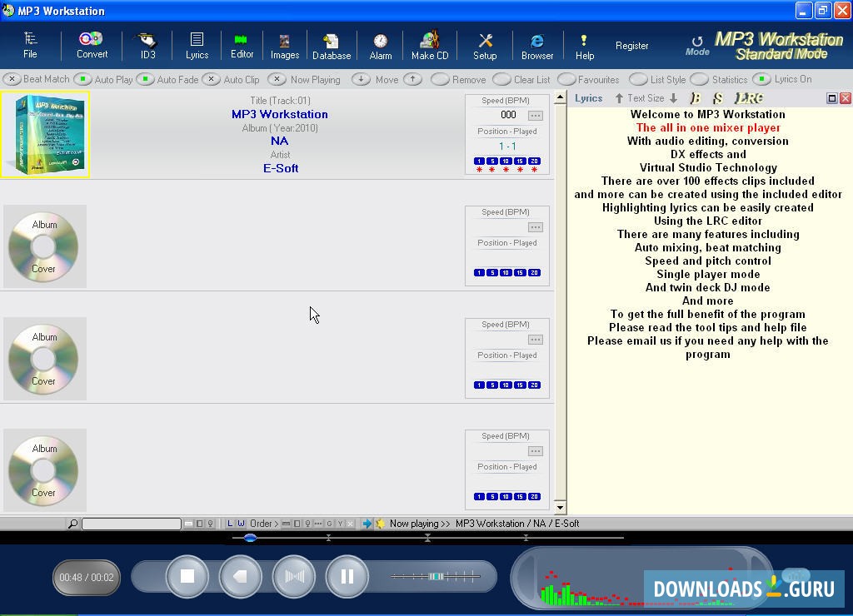Open BPM options button in fourth track slot
Viewport: 853px width, 616px height.
pos(536,451)
